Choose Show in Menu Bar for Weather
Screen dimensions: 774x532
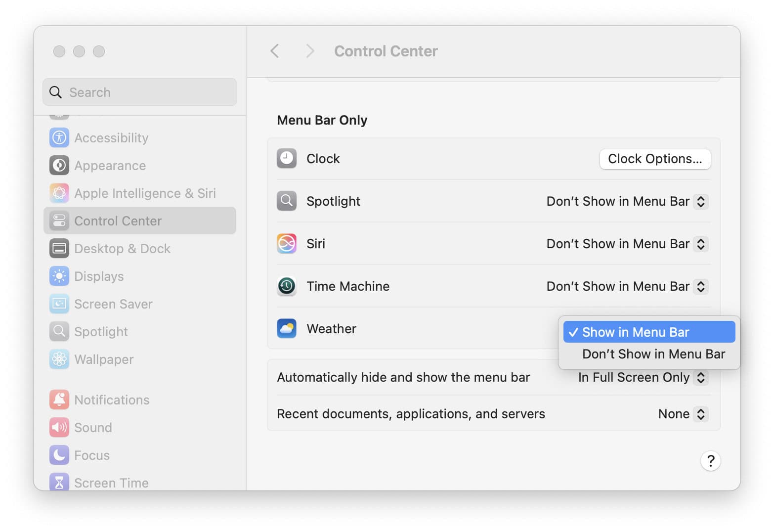pos(649,332)
